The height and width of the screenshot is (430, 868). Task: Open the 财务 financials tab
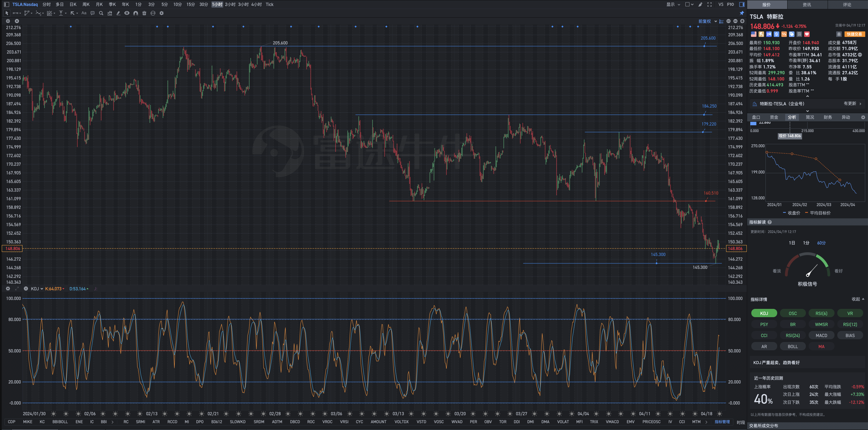(x=828, y=117)
